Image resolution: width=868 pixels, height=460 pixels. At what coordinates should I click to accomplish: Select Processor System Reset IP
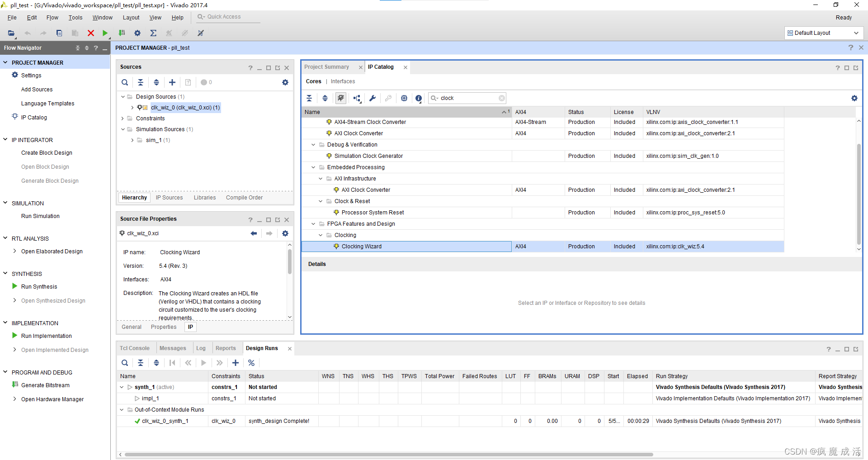coord(542,213)
